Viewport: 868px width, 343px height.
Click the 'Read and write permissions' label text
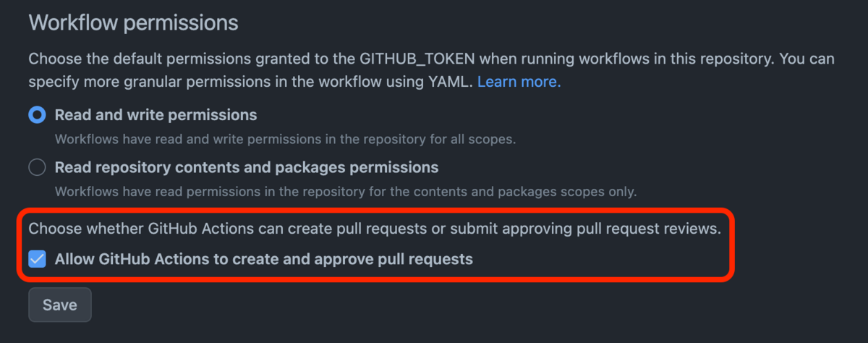156,115
